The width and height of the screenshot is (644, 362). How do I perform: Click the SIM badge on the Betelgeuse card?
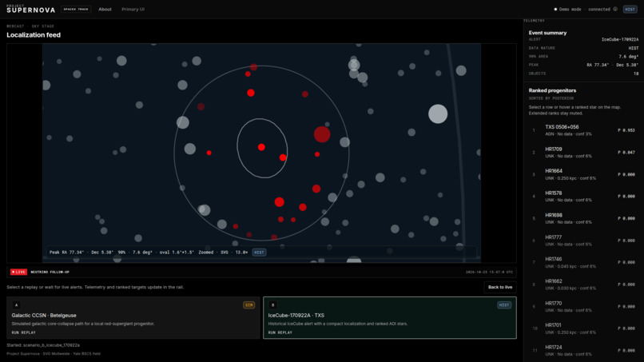click(x=249, y=305)
